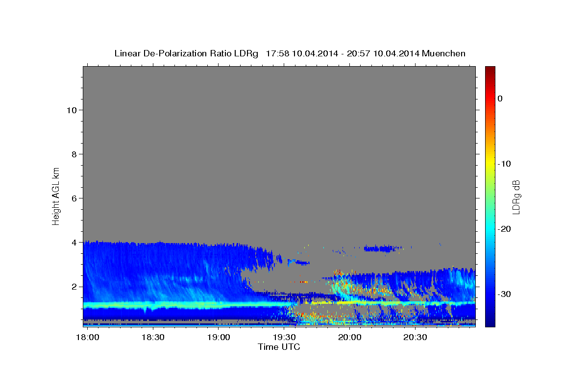Click the 'Height AGL km' axis label
The width and height of the screenshot is (588, 392).
click(56, 196)
